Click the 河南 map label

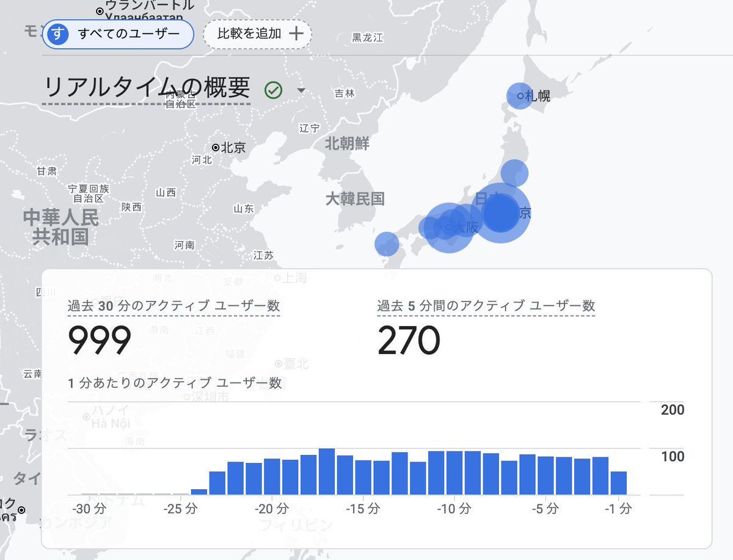point(184,245)
